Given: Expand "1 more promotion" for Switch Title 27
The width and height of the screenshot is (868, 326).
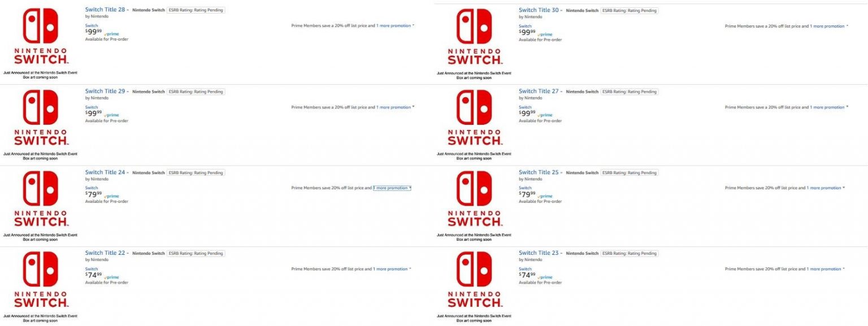Looking at the screenshot, I should point(827,107).
